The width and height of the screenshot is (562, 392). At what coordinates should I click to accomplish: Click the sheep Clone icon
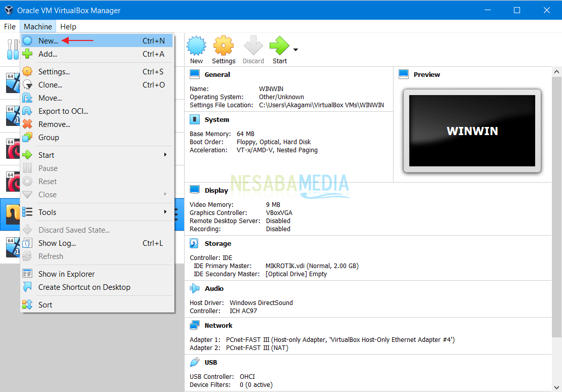click(28, 85)
